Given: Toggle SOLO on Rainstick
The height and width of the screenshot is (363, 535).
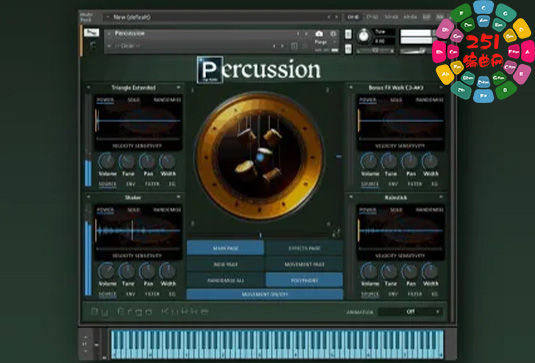Looking at the screenshot, I should 396,210.
